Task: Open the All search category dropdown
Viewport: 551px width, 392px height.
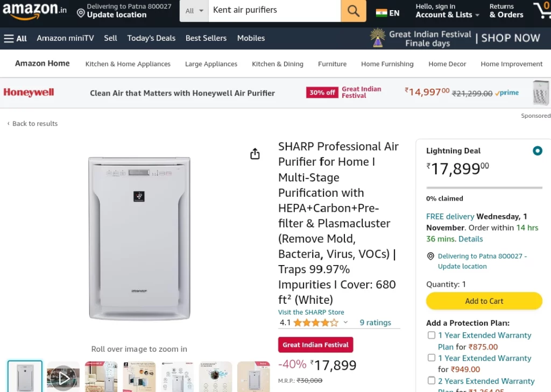Action: click(194, 11)
